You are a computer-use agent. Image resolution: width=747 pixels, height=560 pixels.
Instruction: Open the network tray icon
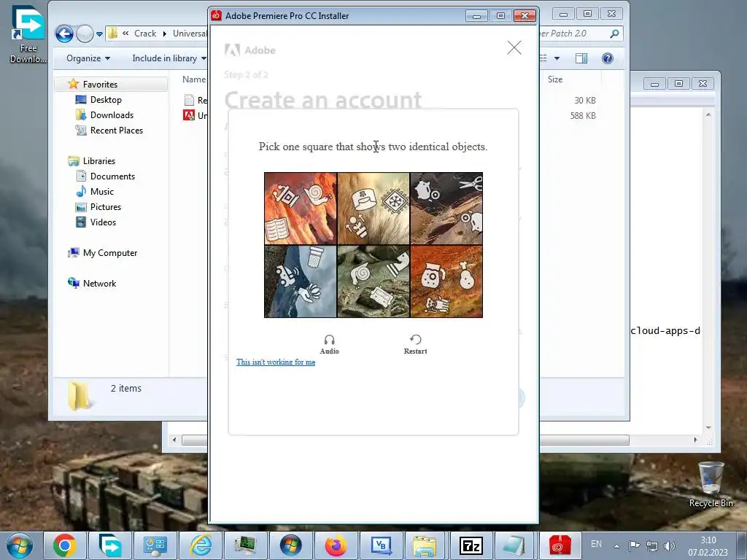[651, 545]
